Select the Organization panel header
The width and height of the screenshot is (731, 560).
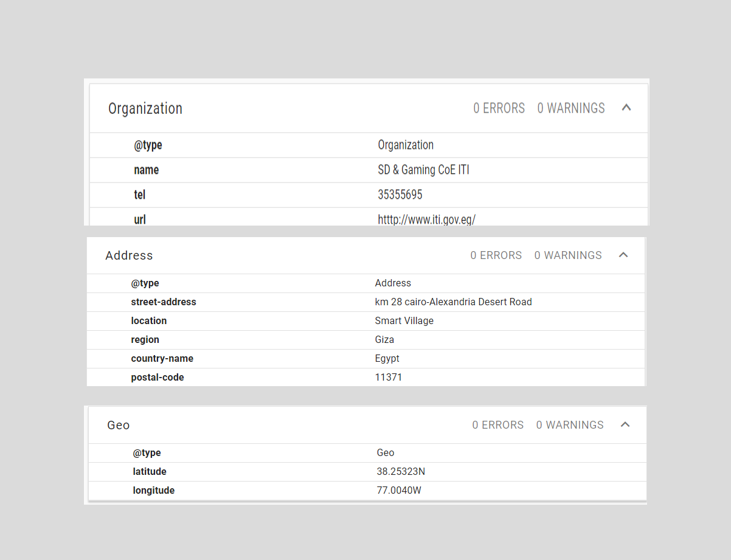click(x=145, y=108)
